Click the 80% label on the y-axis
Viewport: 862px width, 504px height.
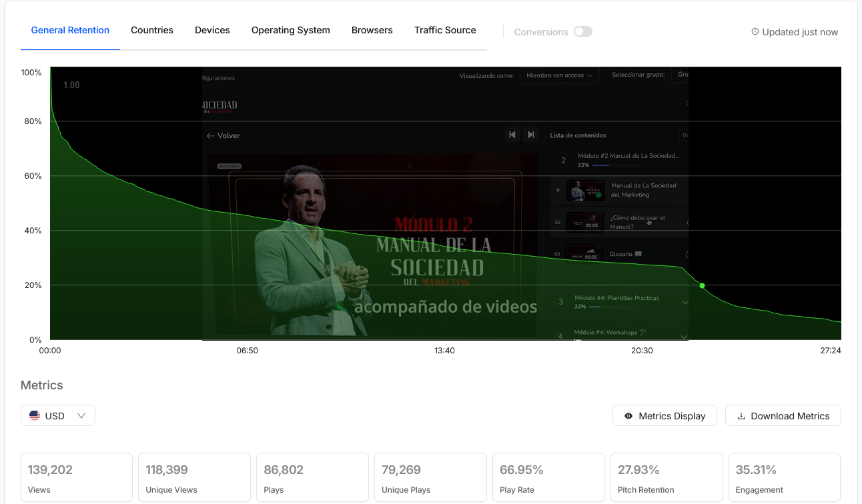click(33, 121)
